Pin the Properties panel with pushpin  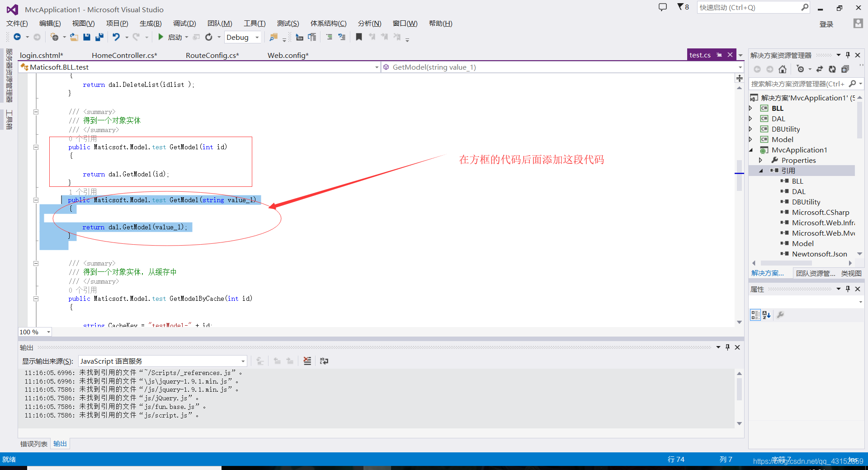pos(848,289)
